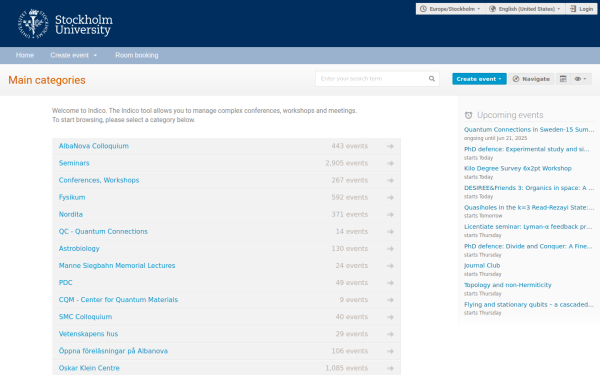Image resolution: width=600 pixels, height=375 pixels.
Task: Open Create event menu in navigation bar
Action: (x=73, y=55)
